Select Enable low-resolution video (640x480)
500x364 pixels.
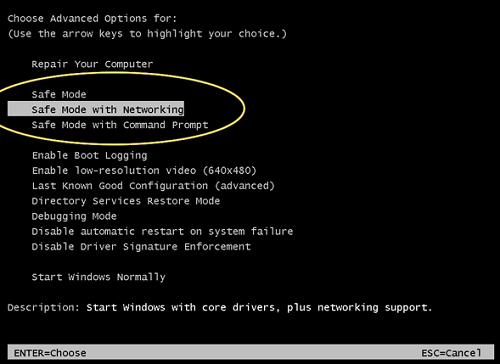point(144,171)
